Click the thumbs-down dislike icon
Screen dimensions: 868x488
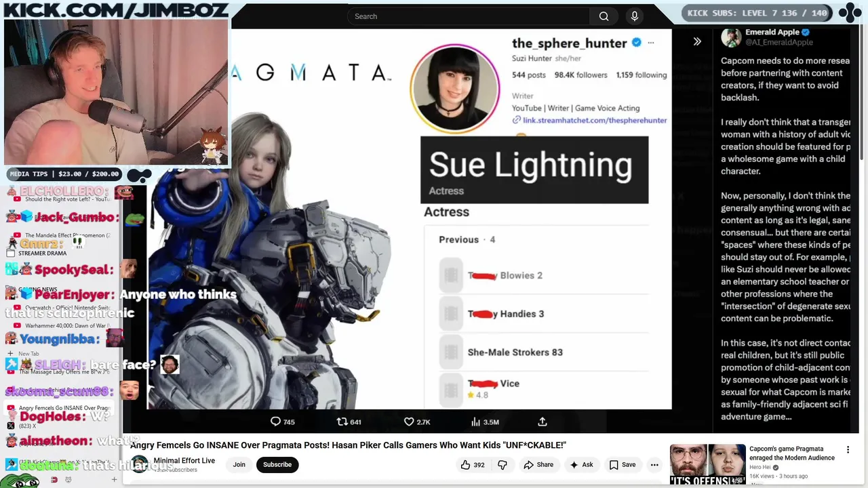pos(502,464)
